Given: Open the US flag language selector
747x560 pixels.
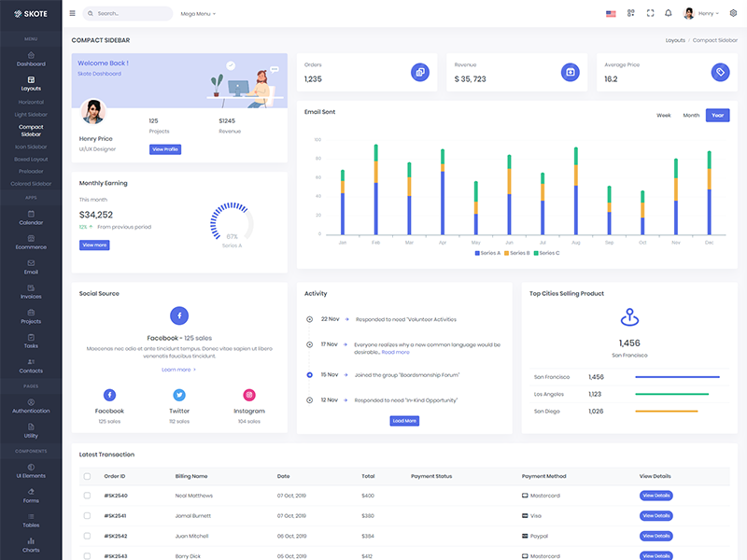Looking at the screenshot, I should [611, 13].
